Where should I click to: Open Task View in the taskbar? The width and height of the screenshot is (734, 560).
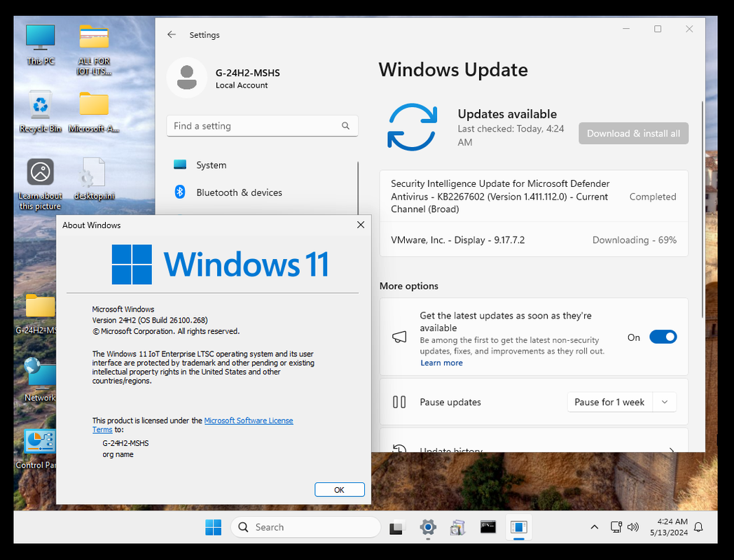click(x=397, y=527)
